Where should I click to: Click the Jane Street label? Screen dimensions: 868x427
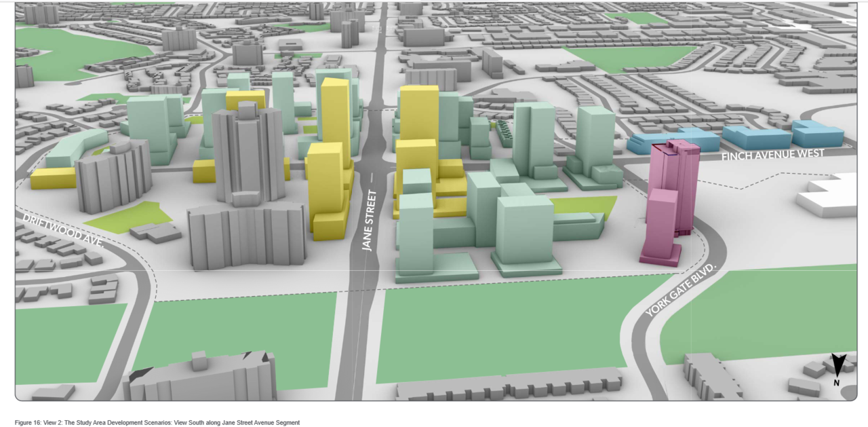368,220
